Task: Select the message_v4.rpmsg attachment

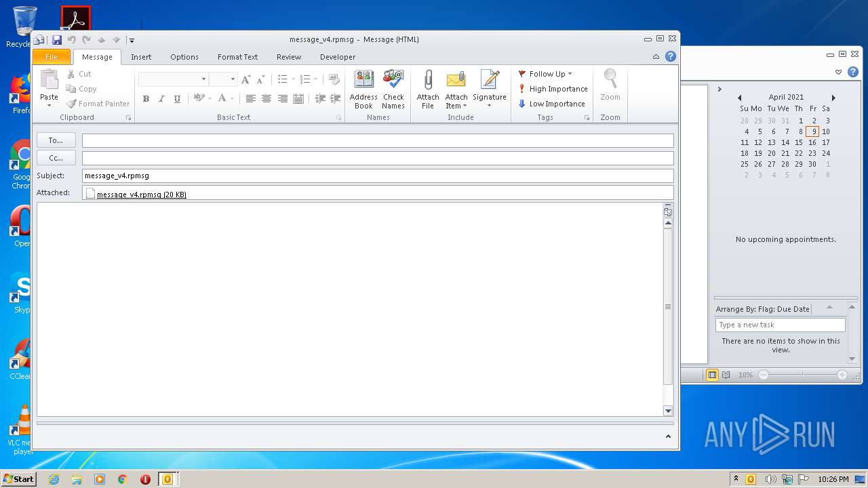Action: pos(136,195)
